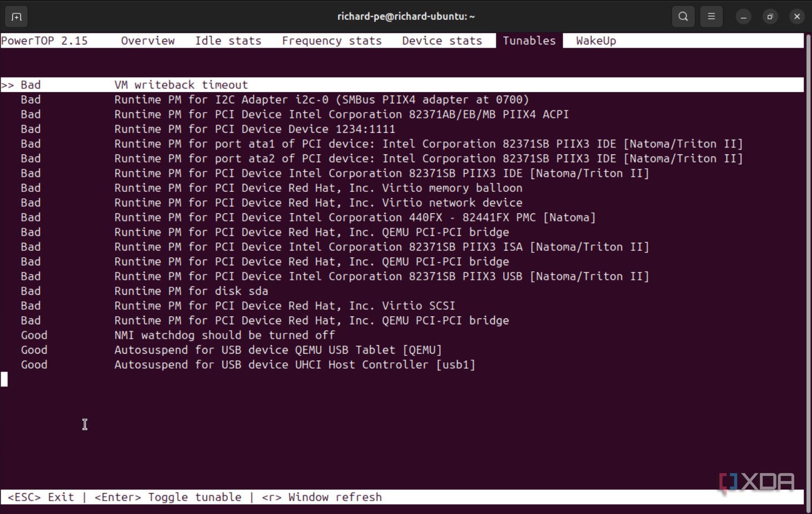Image resolution: width=812 pixels, height=514 pixels.
Task: Click the <Enter> Toggle tunable hint
Action: 168,497
